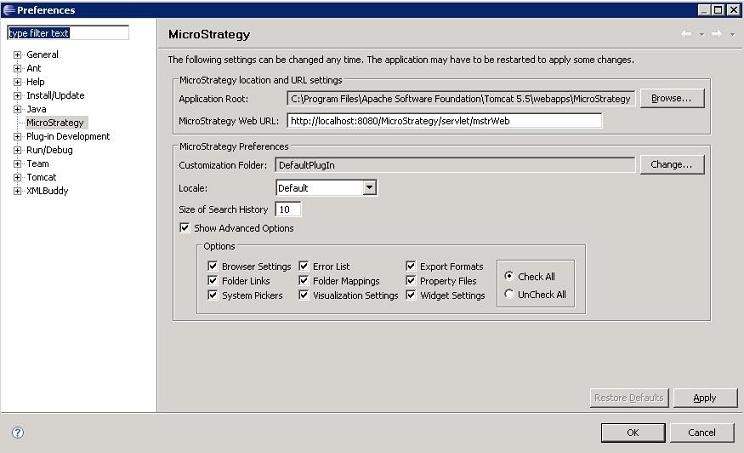The width and height of the screenshot is (744, 453).
Task: Choose the Check All radio button
Action: coord(510,277)
